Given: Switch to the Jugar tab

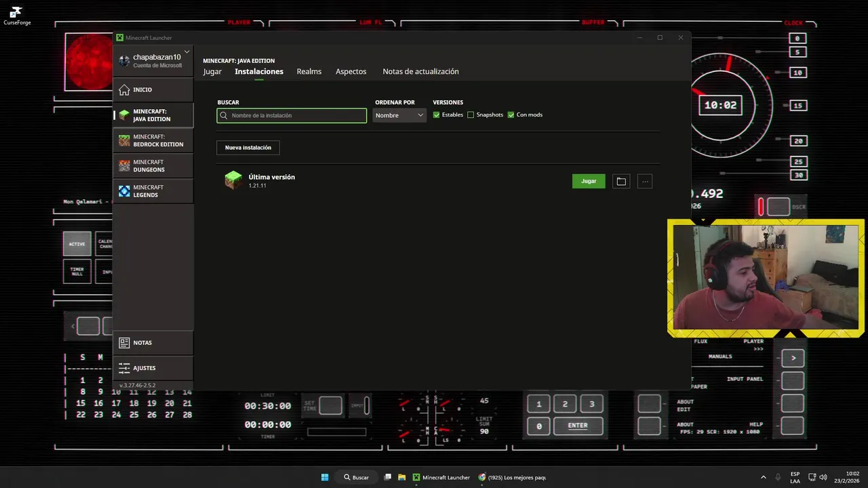Looking at the screenshot, I should click(x=212, y=71).
